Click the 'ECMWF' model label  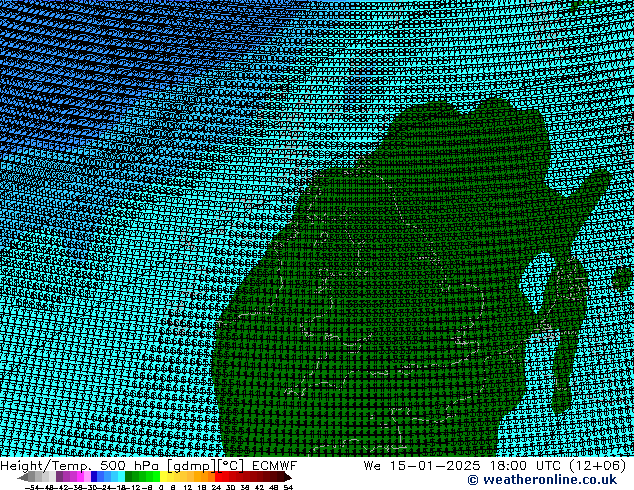[x=275, y=466]
